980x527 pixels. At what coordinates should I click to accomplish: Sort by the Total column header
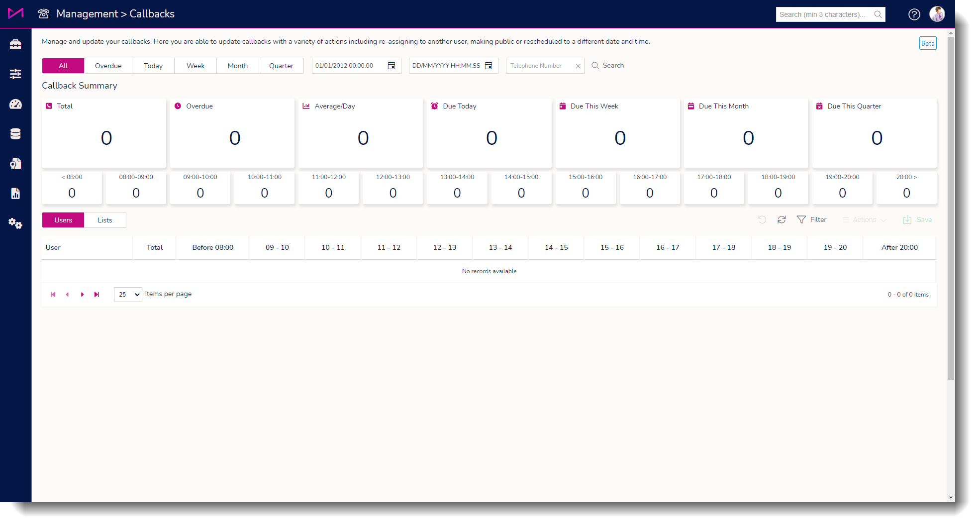pyautogui.click(x=154, y=247)
